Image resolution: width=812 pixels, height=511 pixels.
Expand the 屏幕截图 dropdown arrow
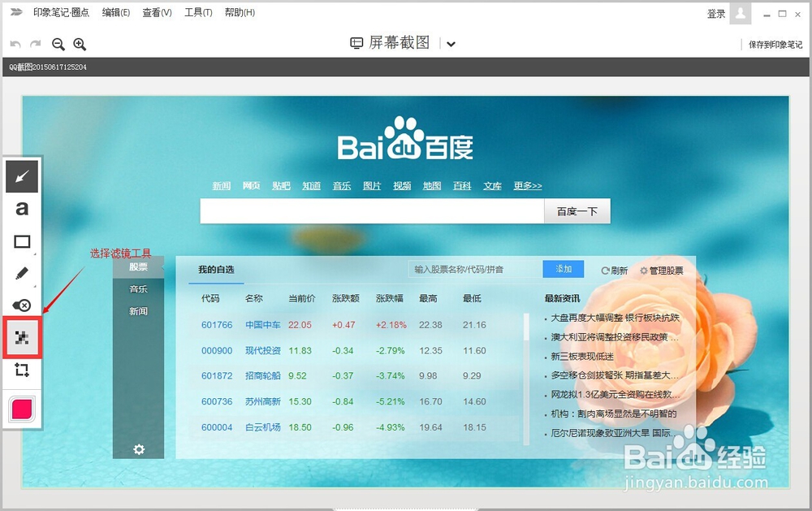click(451, 44)
